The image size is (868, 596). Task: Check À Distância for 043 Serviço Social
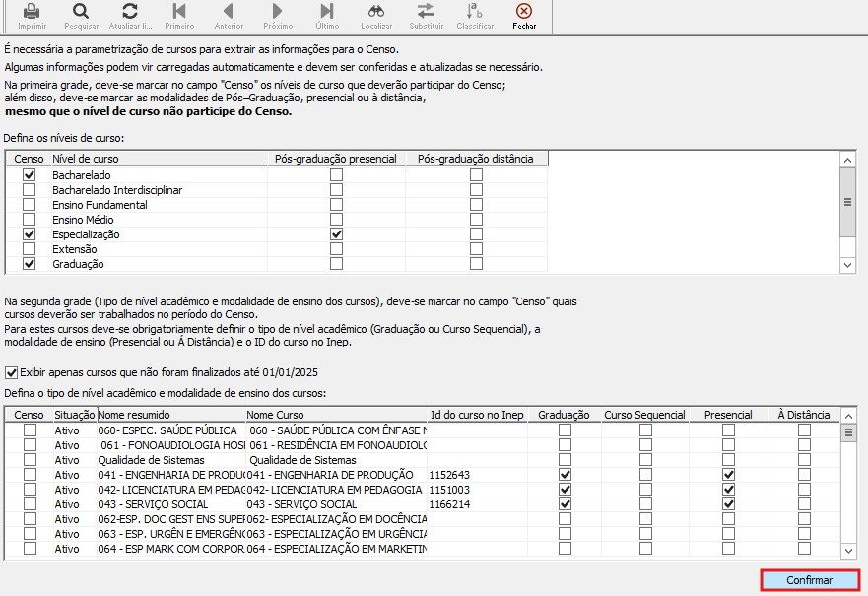804,504
